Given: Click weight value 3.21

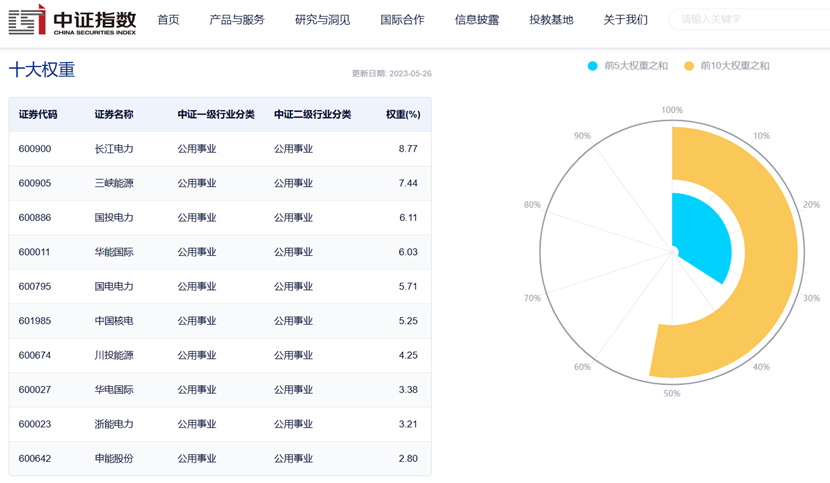Looking at the screenshot, I should pyautogui.click(x=408, y=424).
